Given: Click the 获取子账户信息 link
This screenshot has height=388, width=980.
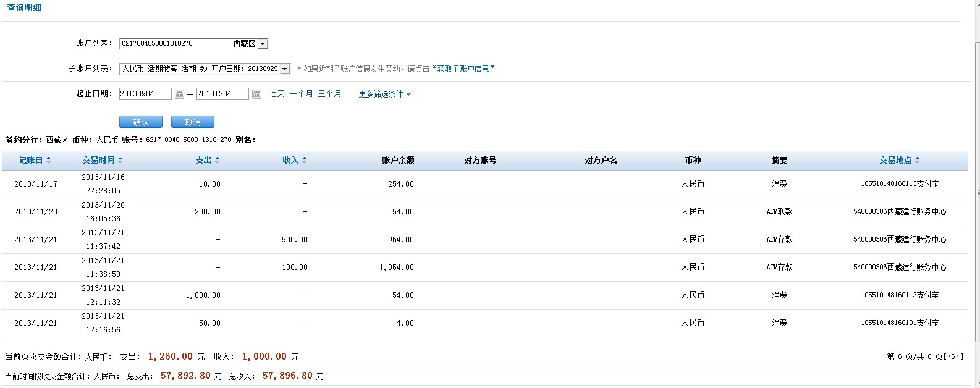Looking at the screenshot, I should 463,69.
